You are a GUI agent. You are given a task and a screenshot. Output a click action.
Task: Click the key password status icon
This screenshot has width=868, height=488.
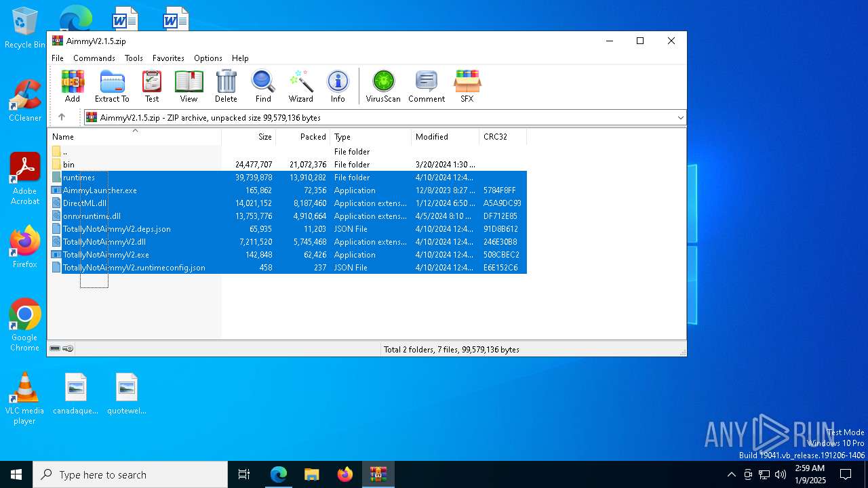[x=68, y=348]
